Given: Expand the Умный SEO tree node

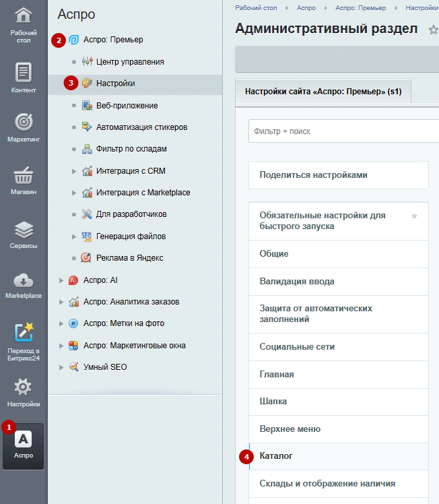Looking at the screenshot, I should coord(61,367).
